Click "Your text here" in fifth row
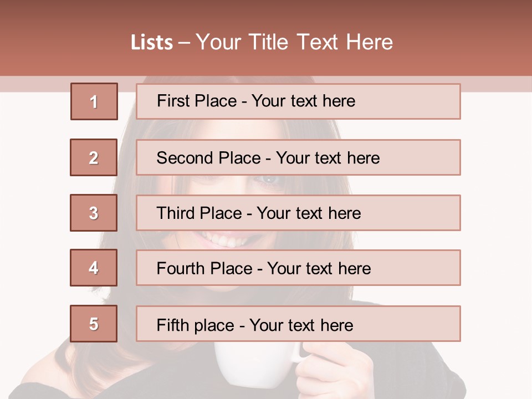This screenshot has width=532, height=399. [x=301, y=325]
